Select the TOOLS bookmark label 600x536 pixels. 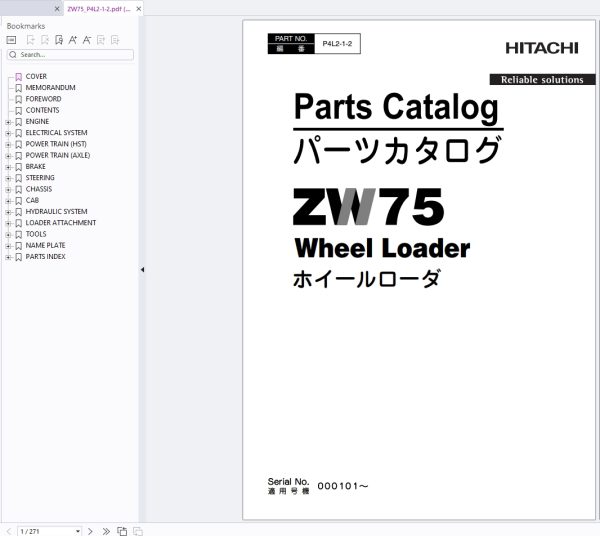click(36, 234)
